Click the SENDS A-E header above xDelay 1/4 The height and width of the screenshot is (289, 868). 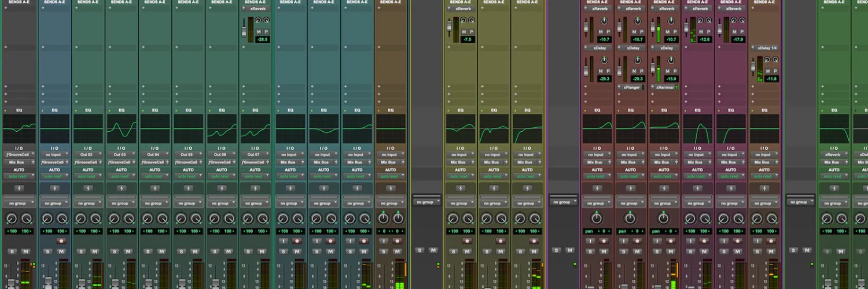click(x=764, y=2)
